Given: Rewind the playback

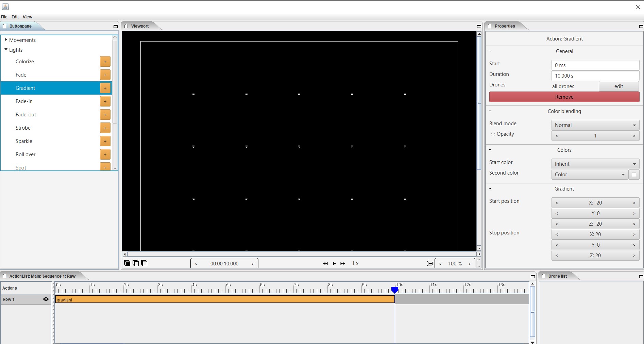Looking at the screenshot, I should (325, 263).
